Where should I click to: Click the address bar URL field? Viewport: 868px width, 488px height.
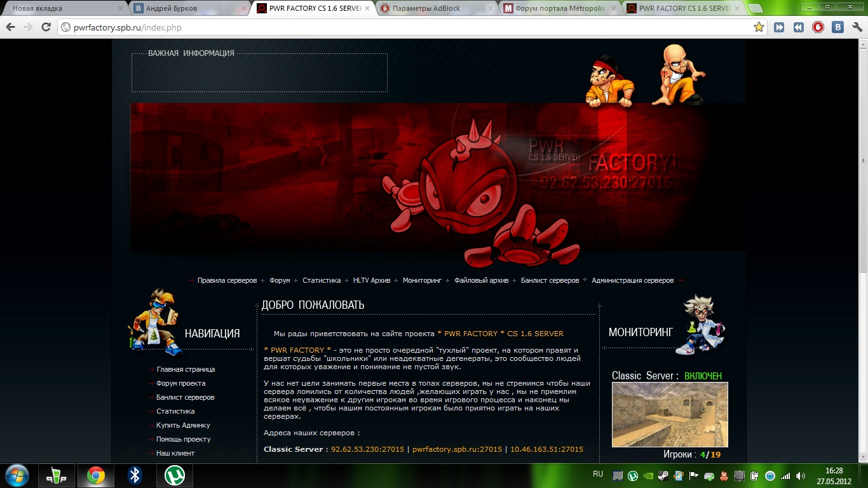407,27
